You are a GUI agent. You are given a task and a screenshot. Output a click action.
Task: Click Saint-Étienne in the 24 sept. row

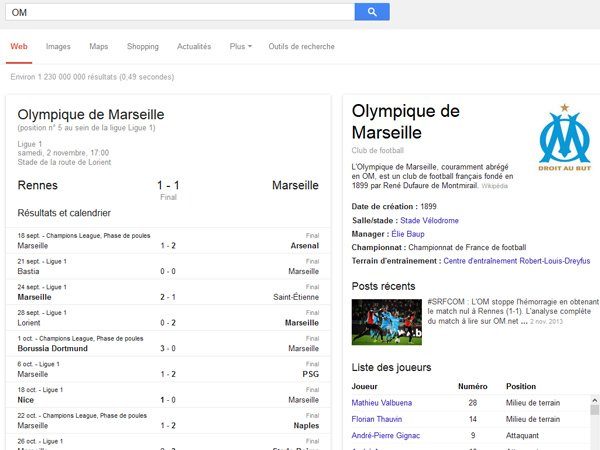pos(296,297)
